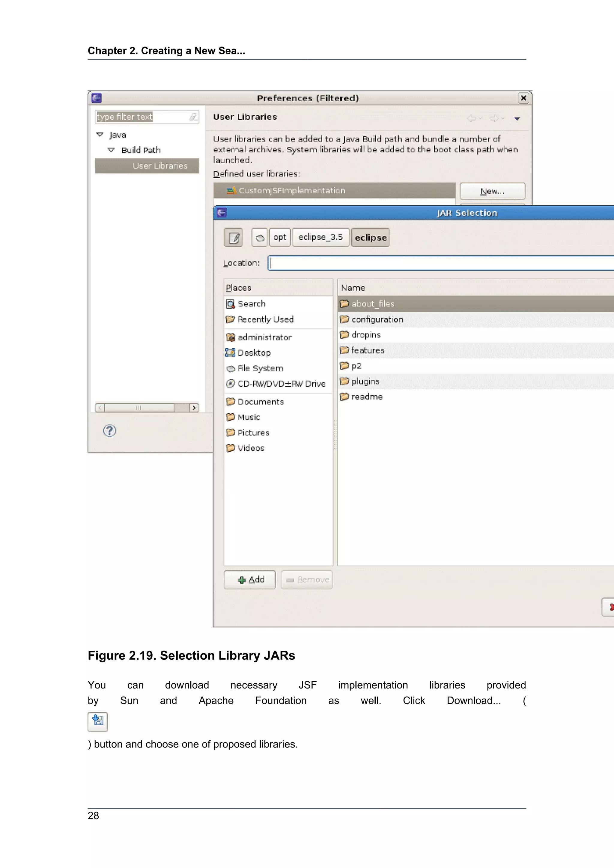Open CD-RW/DVD±RW Drive in Places
The height and width of the screenshot is (868, 614).
coord(278,384)
